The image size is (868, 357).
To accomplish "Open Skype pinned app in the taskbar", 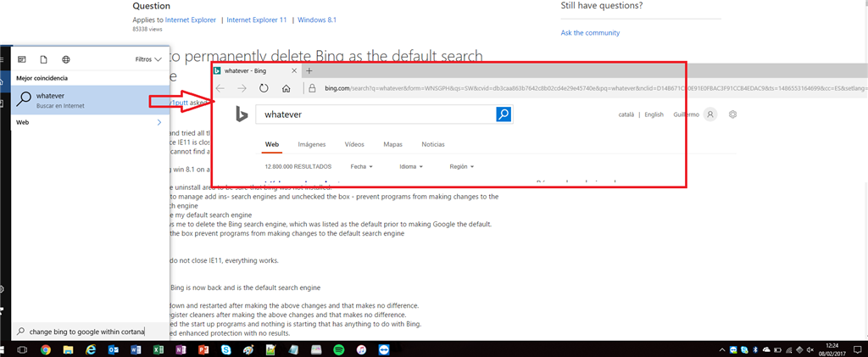I will pyautogui.click(x=225, y=350).
